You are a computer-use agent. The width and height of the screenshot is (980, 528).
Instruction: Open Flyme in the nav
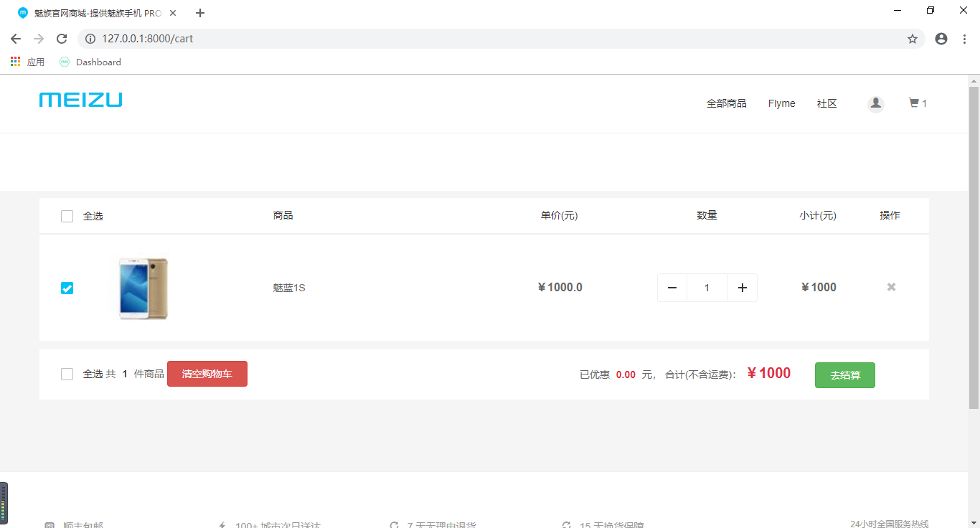tap(781, 103)
